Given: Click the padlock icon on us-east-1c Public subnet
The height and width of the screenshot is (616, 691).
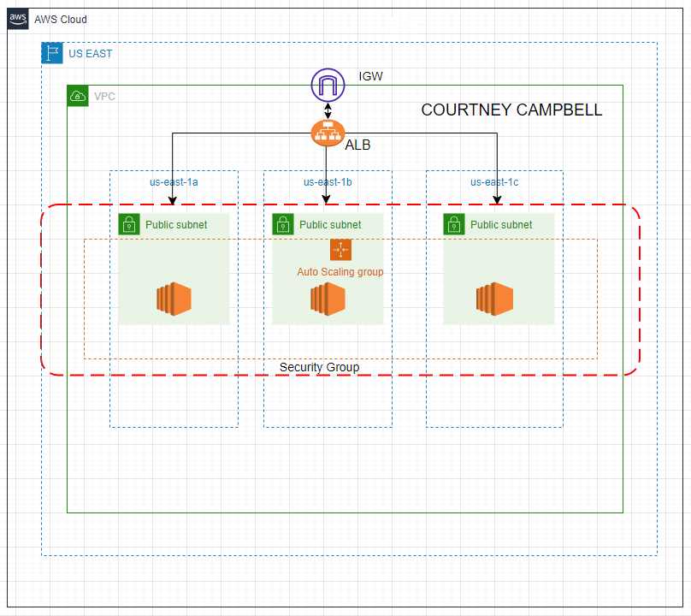Looking at the screenshot, I should 453,224.
